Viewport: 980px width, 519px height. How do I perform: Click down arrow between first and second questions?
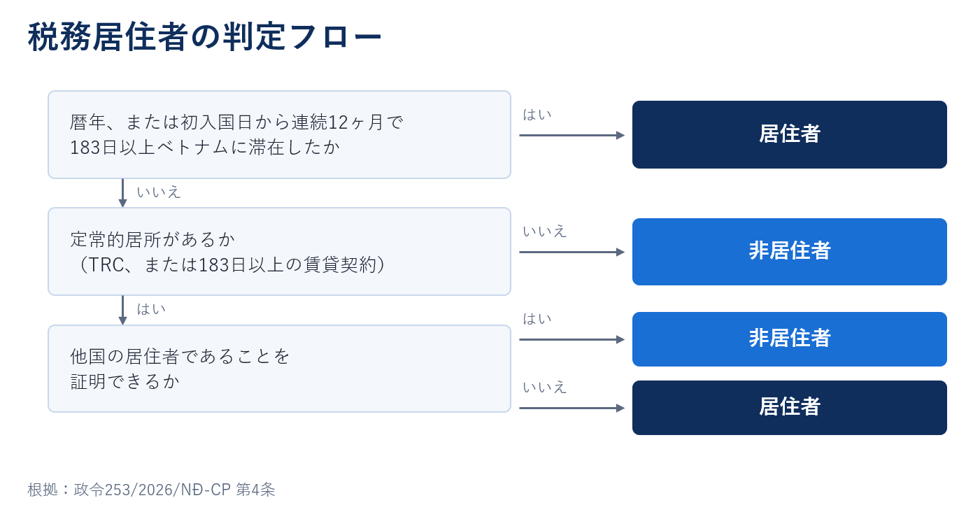(x=122, y=193)
